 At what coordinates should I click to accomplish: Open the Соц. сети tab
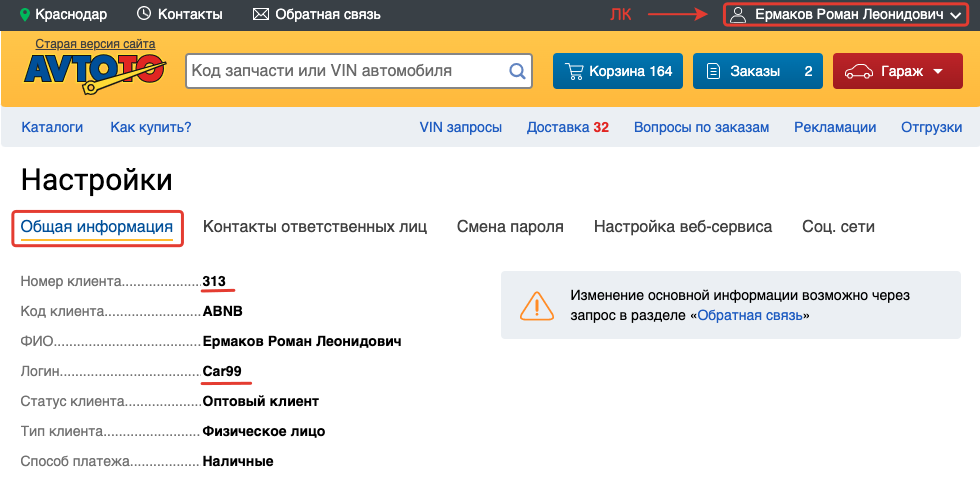coord(838,226)
